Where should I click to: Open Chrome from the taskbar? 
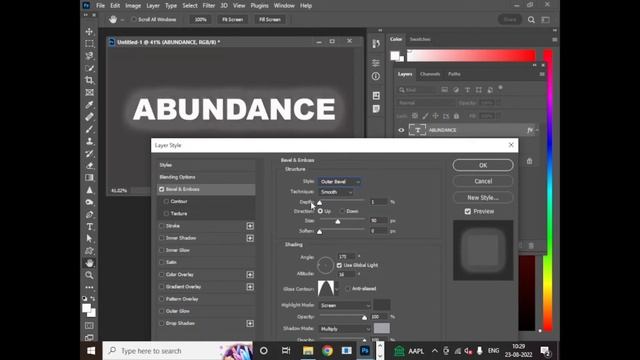click(327, 351)
